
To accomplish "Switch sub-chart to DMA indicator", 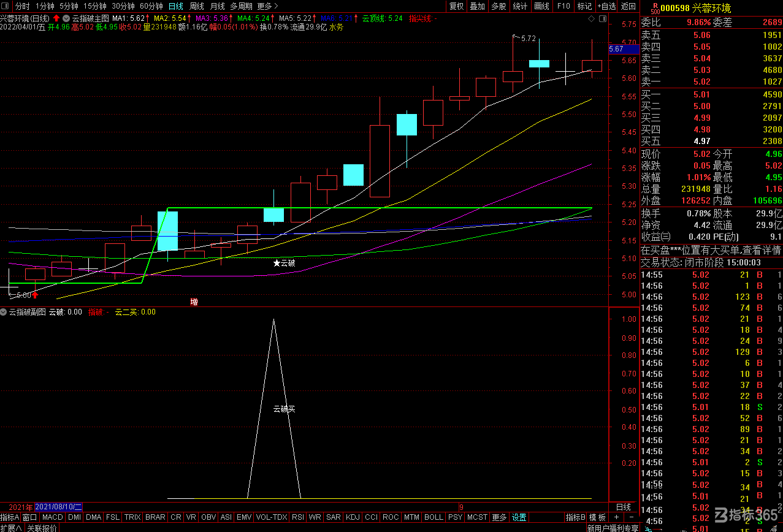I will point(94,517).
